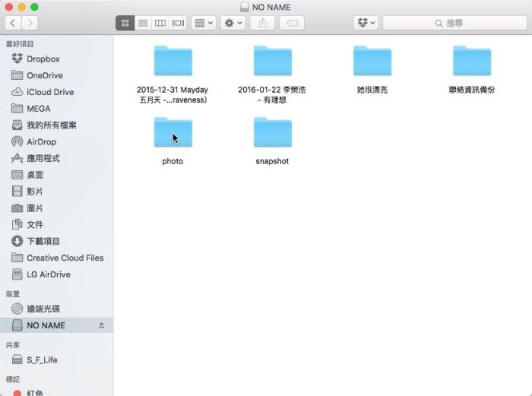Click the 搜尋 search field

tap(454, 23)
